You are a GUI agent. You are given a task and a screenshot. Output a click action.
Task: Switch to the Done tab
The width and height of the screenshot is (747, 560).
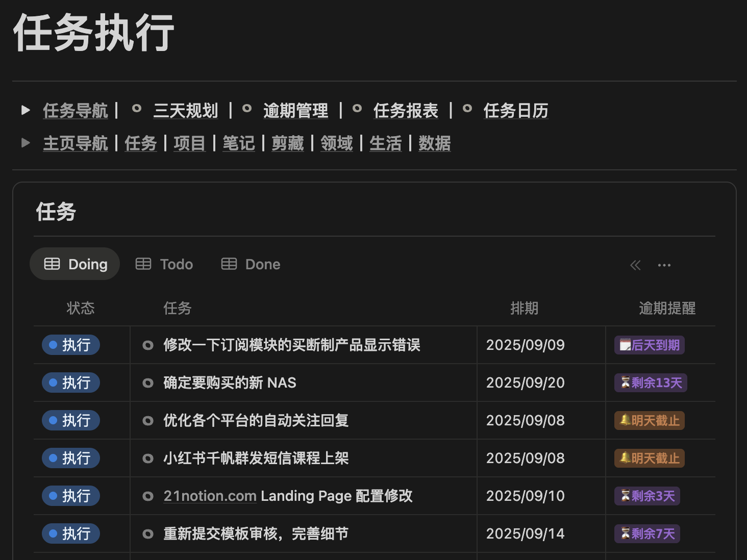pyautogui.click(x=251, y=264)
